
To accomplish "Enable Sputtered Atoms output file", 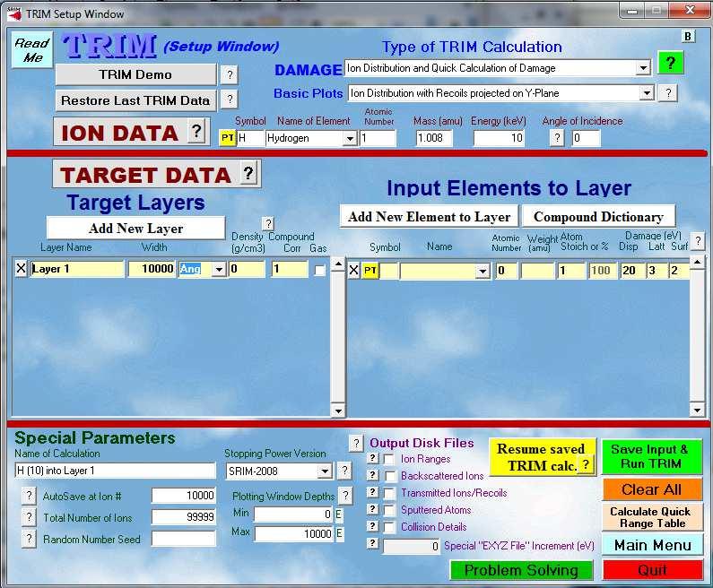I will click(x=389, y=511).
